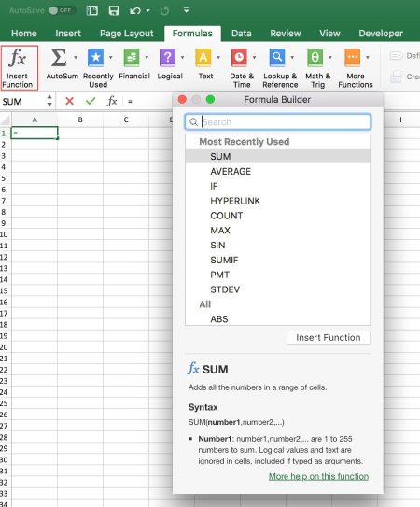Expand the Recently Used dropdown arrow
This screenshot has height=507, width=420.
(110, 57)
